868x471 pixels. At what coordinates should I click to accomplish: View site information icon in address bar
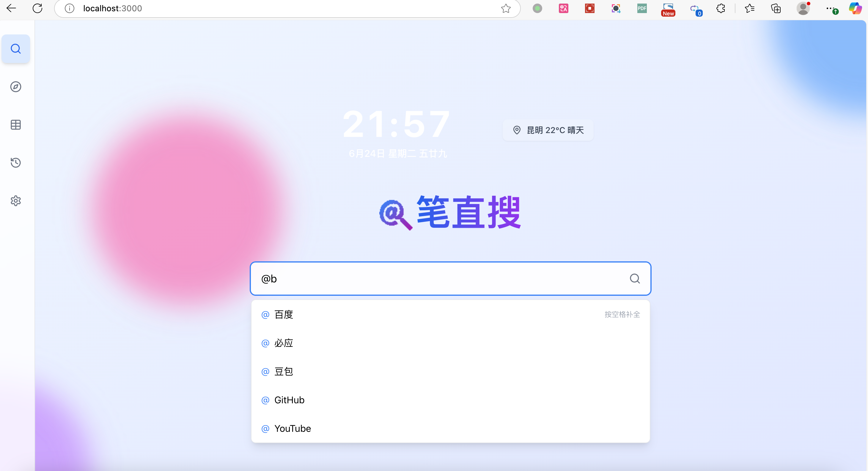[70, 8]
